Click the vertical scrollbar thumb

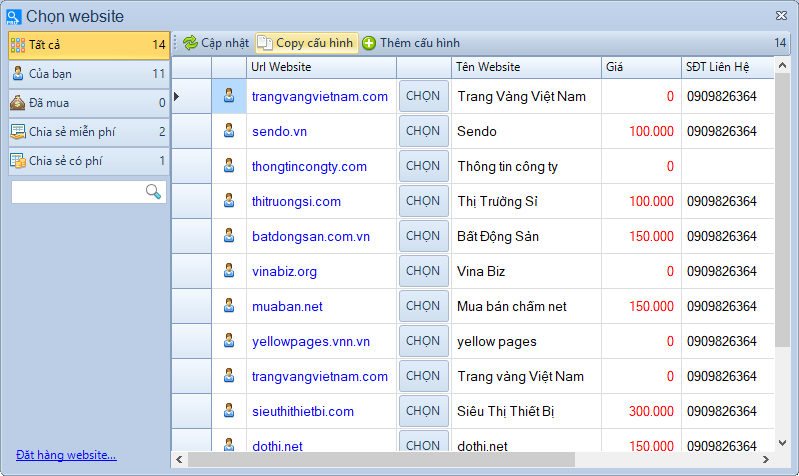[x=782, y=210]
